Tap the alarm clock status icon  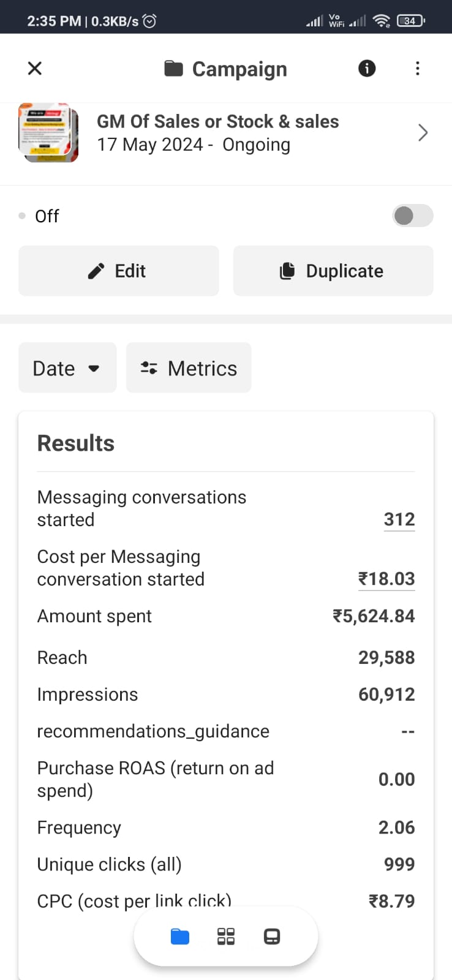click(149, 21)
